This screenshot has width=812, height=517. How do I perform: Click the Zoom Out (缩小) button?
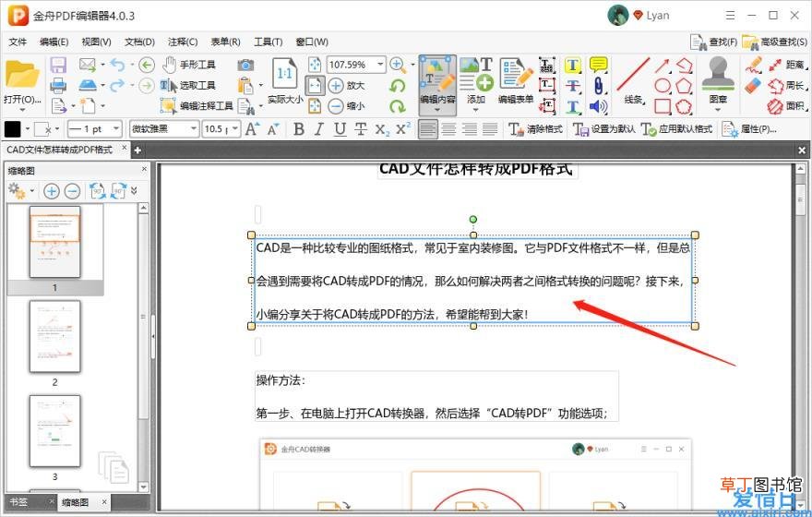(346, 106)
